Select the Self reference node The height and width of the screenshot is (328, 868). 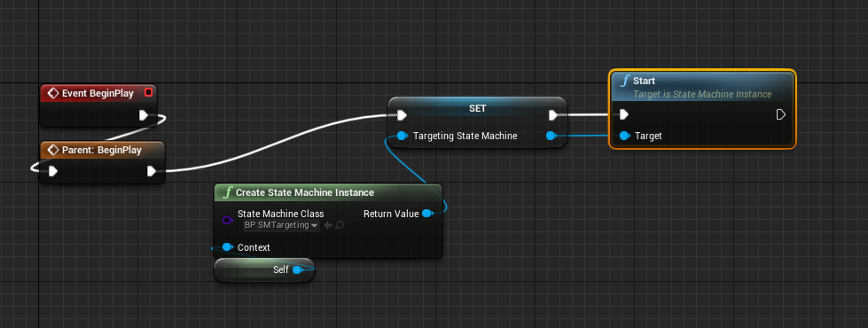coord(264,269)
